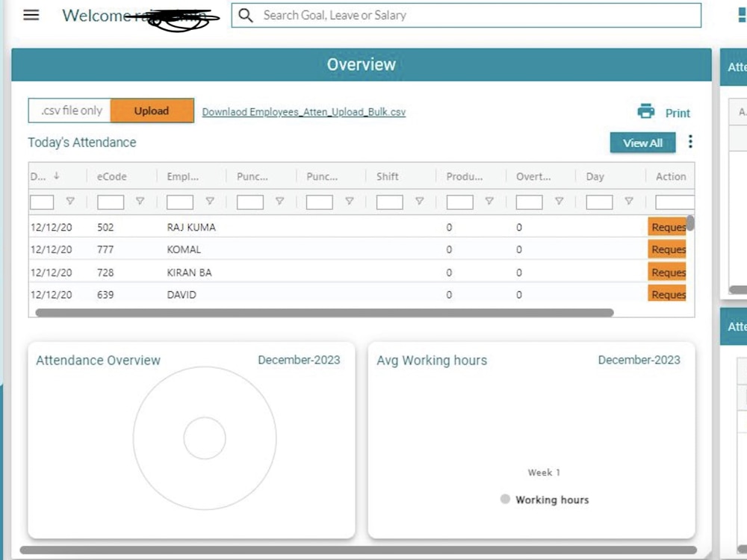
Task: Open filter icon for first Punch column
Action: 279,201
